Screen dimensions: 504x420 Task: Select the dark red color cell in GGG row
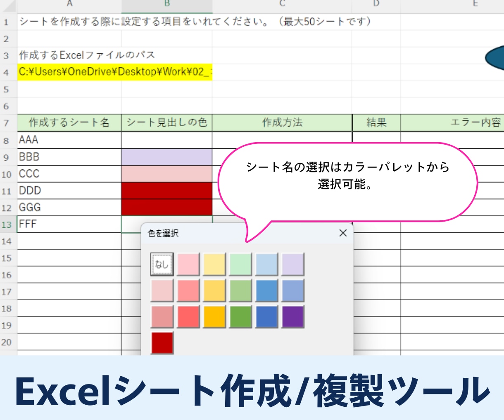(x=167, y=208)
